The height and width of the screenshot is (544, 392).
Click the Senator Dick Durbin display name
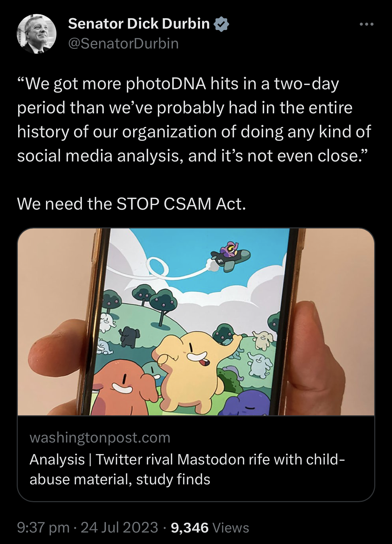click(x=139, y=24)
